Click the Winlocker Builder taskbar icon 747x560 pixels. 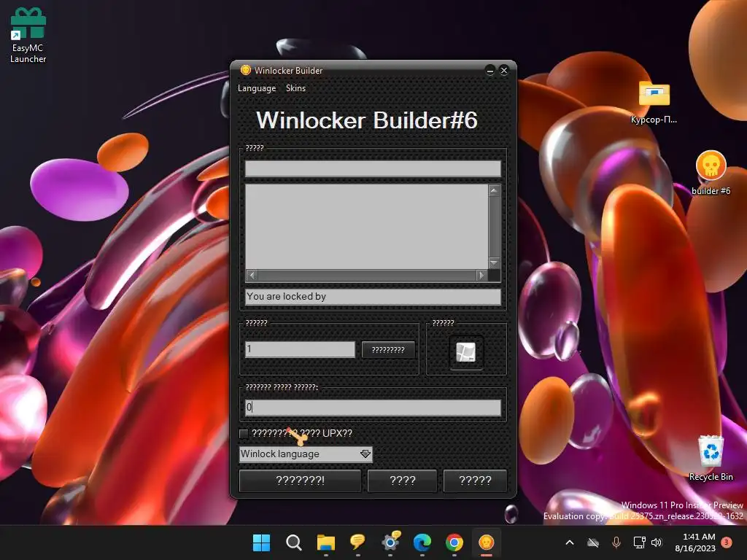click(x=487, y=542)
